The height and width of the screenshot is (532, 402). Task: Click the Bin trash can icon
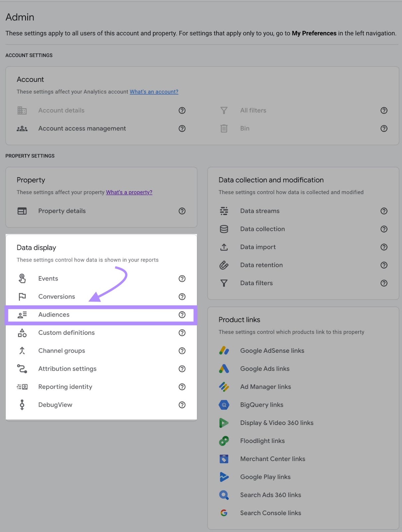pos(224,128)
